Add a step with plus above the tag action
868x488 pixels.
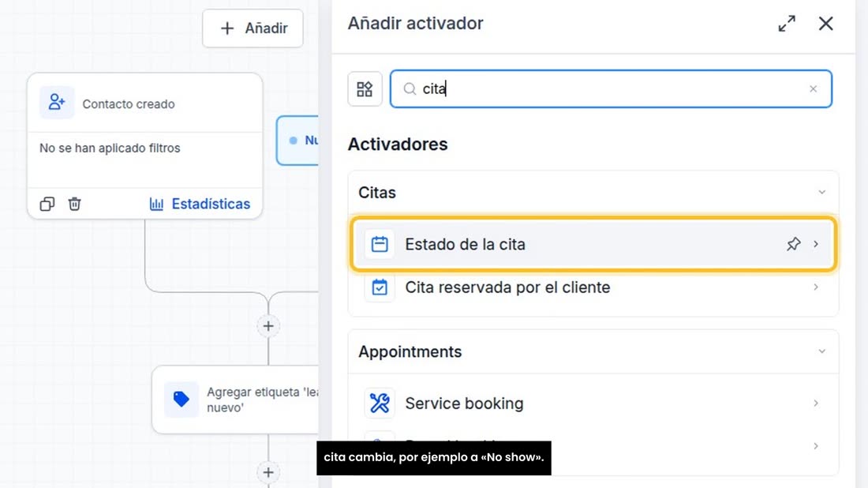[x=268, y=326]
